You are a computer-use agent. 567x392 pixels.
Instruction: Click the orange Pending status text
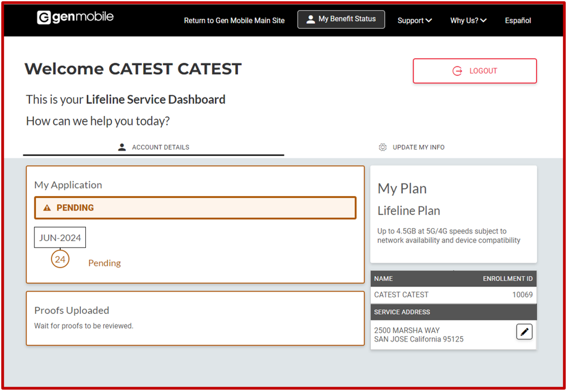(105, 262)
